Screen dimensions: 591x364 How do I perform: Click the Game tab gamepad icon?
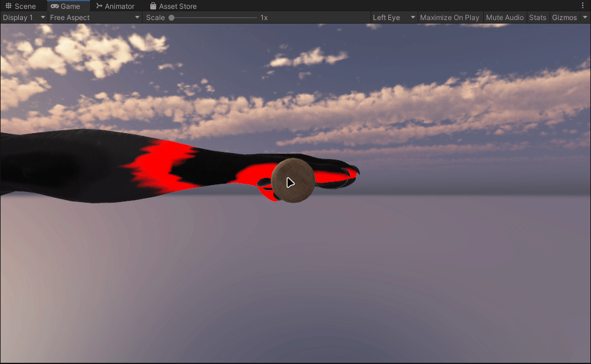(x=55, y=6)
